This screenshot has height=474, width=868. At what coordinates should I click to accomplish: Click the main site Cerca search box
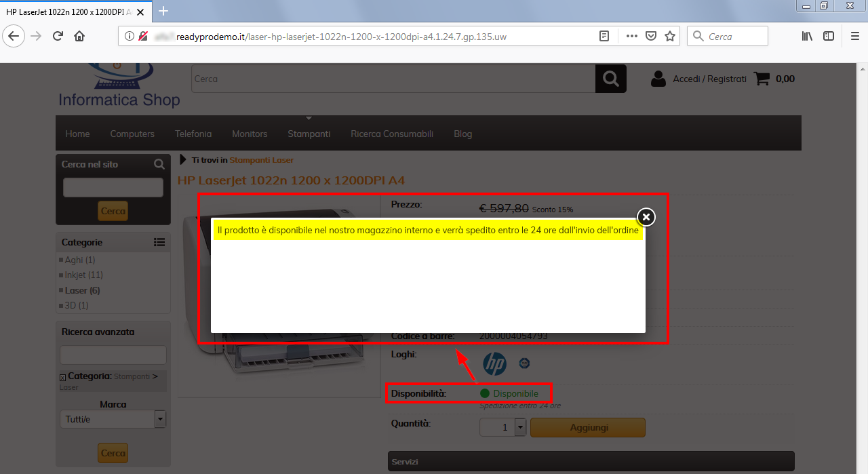[x=393, y=79]
